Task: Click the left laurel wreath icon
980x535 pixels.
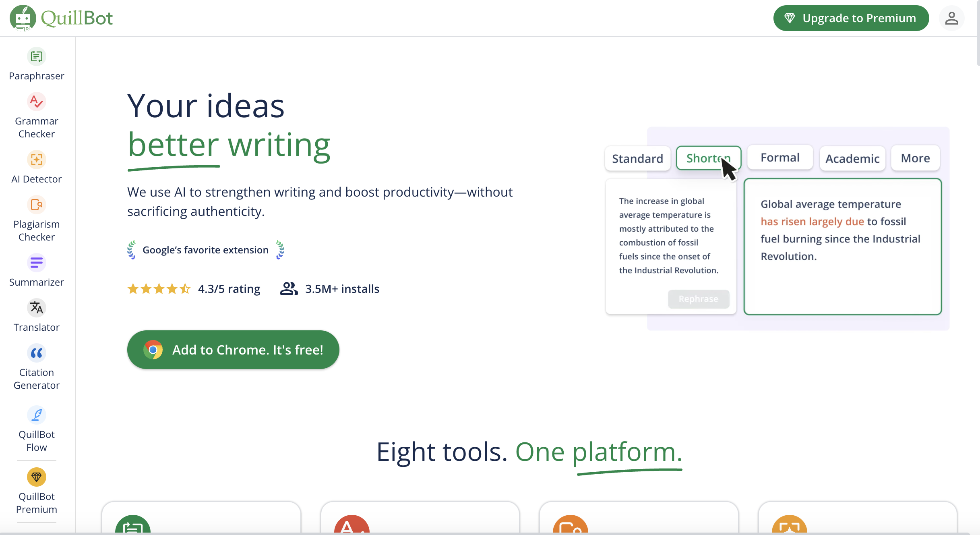Action: coord(131,250)
